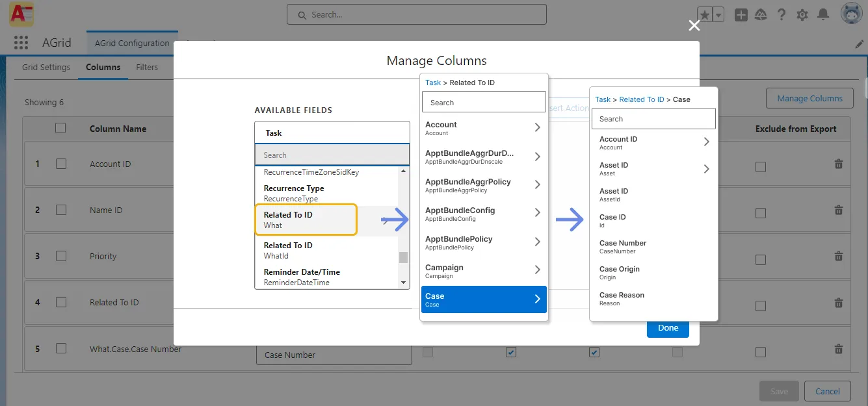
Task: Click Search box in Related To ID panel
Action: tap(484, 102)
